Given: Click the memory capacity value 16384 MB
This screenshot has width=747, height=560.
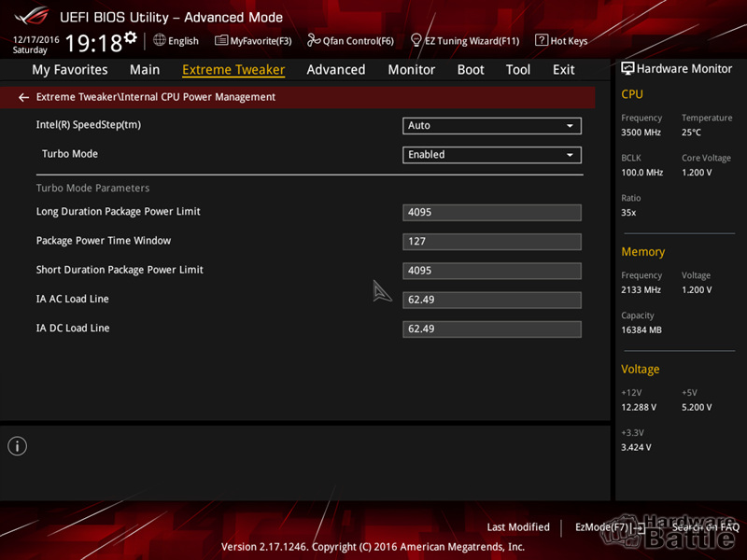Looking at the screenshot, I should tap(641, 330).
